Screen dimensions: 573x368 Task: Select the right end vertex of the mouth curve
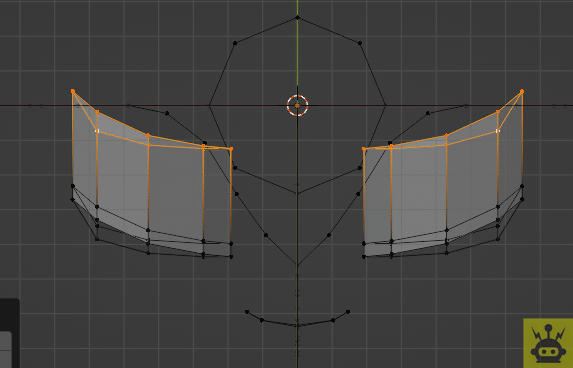coord(348,312)
